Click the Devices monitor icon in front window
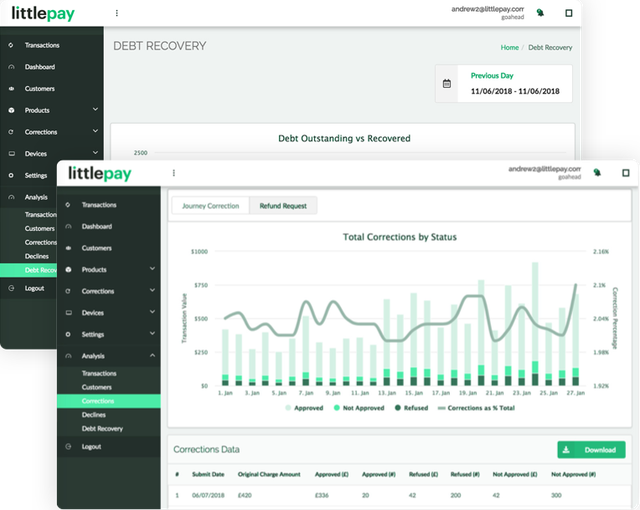The image size is (640, 510). tap(68, 313)
